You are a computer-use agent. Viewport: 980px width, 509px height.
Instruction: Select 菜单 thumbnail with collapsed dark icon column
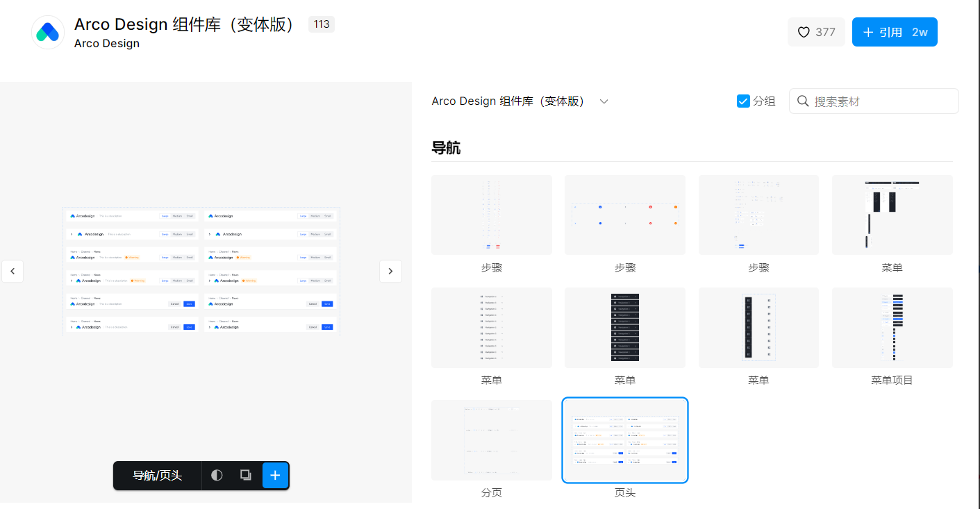click(x=758, y=327)
